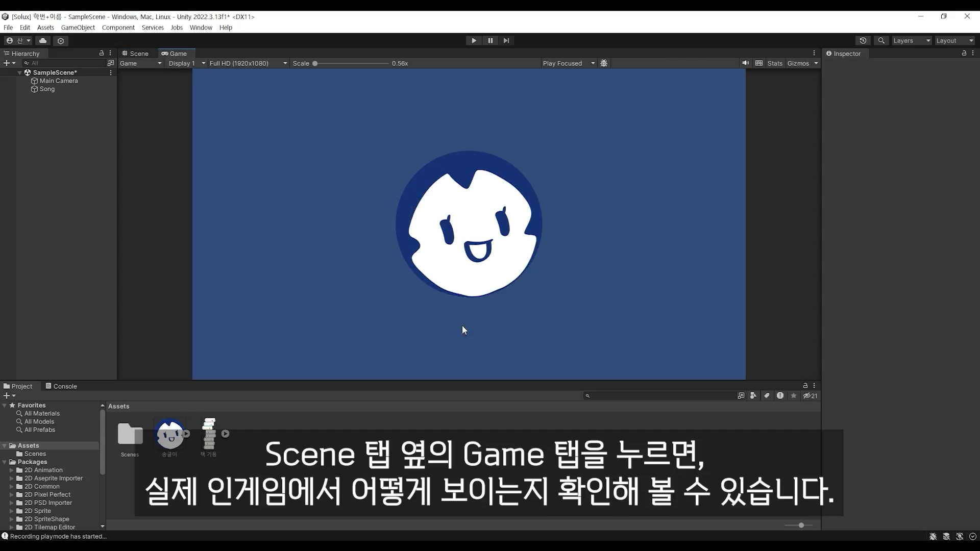Screen dimensions: 980x551
Task: Select the Song object in Hierarchy
Action: tap(47, 89)
